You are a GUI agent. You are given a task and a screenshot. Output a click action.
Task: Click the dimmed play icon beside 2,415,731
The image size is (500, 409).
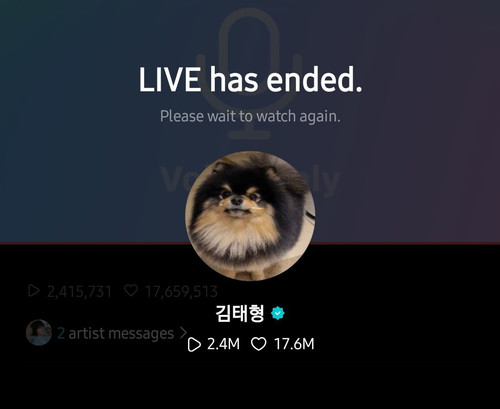(34, 290)
